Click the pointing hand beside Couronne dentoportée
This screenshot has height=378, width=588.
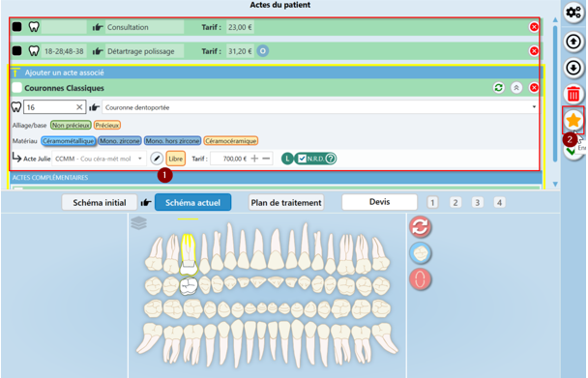94,107
